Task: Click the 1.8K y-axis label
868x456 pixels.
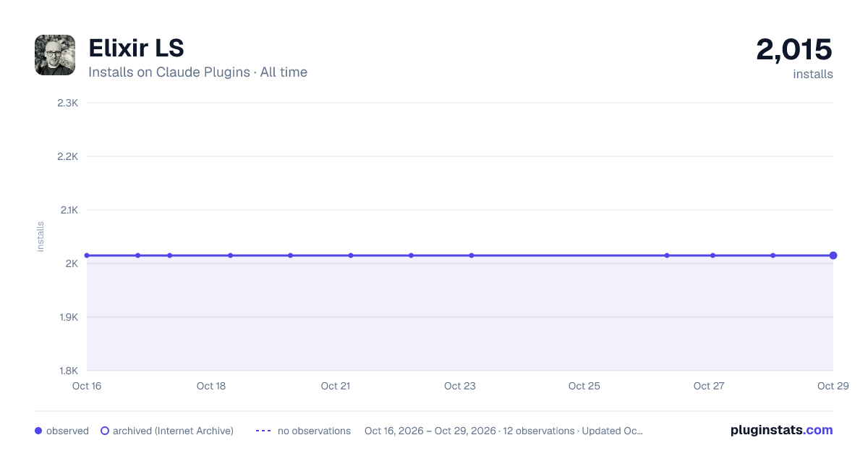Action: pyautogui.click(x=67, y=371)
